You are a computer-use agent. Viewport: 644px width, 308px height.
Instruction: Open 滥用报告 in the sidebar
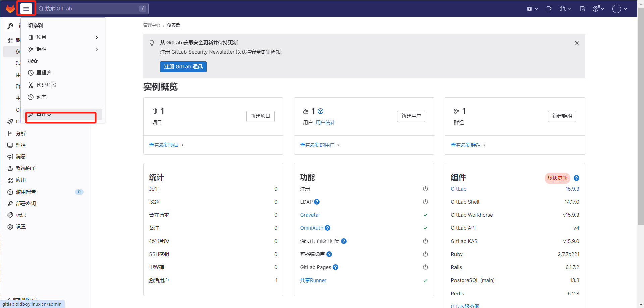click(x=45, y=192)
